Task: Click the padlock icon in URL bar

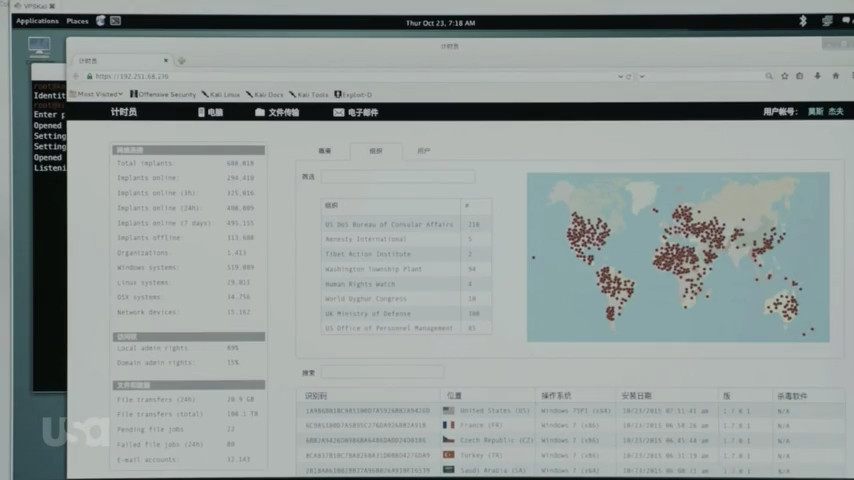Action: coord(89,76)
